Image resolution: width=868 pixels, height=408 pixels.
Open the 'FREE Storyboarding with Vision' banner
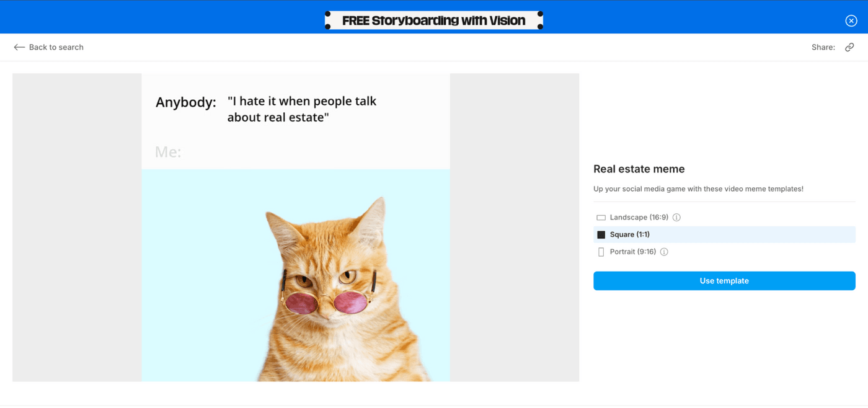(x=433, y=20)
